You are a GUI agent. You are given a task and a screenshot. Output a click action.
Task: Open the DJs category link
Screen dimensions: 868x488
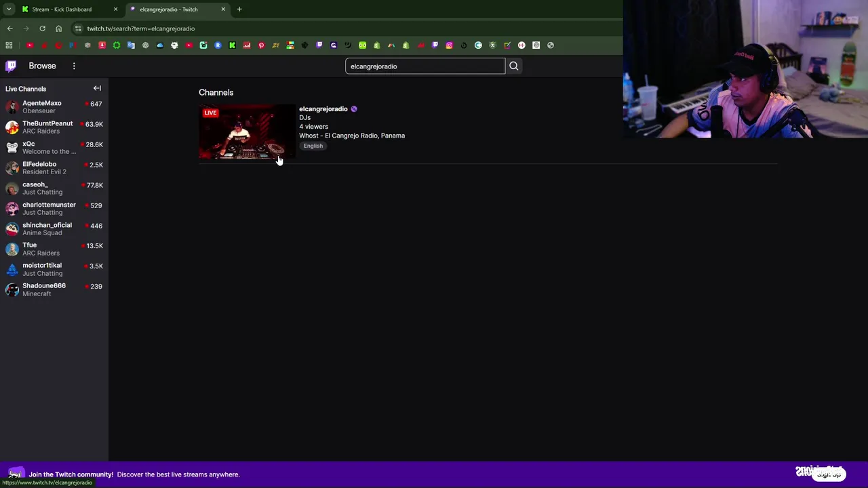click(305, 118)
